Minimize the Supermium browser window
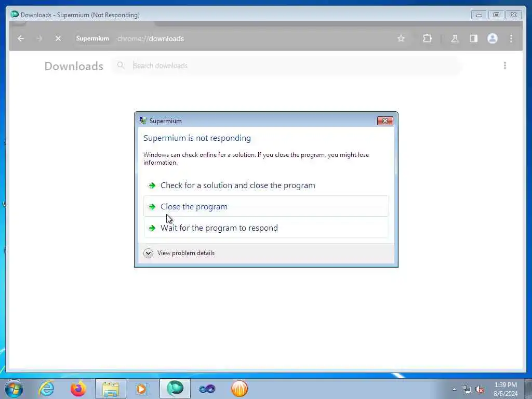This screenshot has height=399, width=532. tap(479, 15)
